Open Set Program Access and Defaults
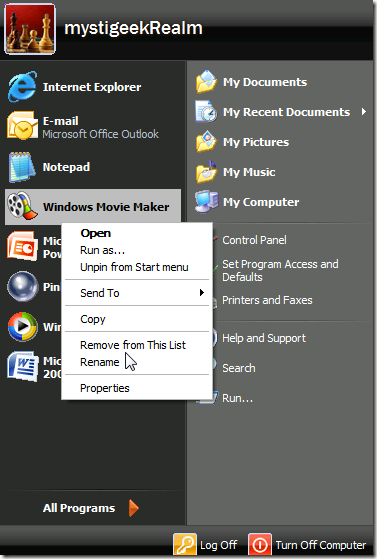The image size is (377, 559). pyautogui.click(x=280, y=271)
